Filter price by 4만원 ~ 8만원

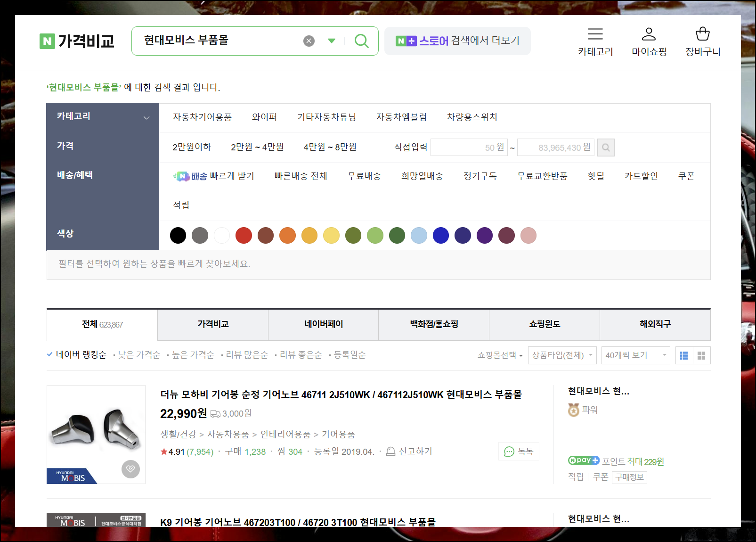point(330,147)
